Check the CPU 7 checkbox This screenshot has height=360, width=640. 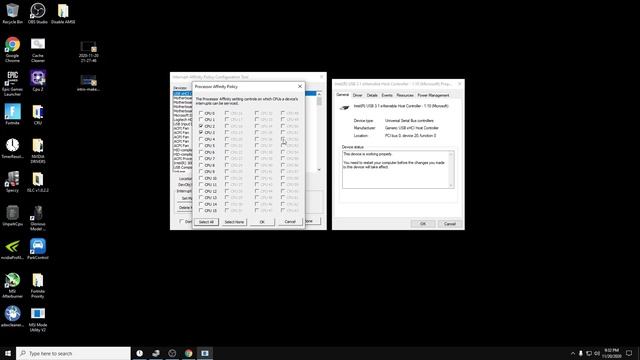[201, 158]
